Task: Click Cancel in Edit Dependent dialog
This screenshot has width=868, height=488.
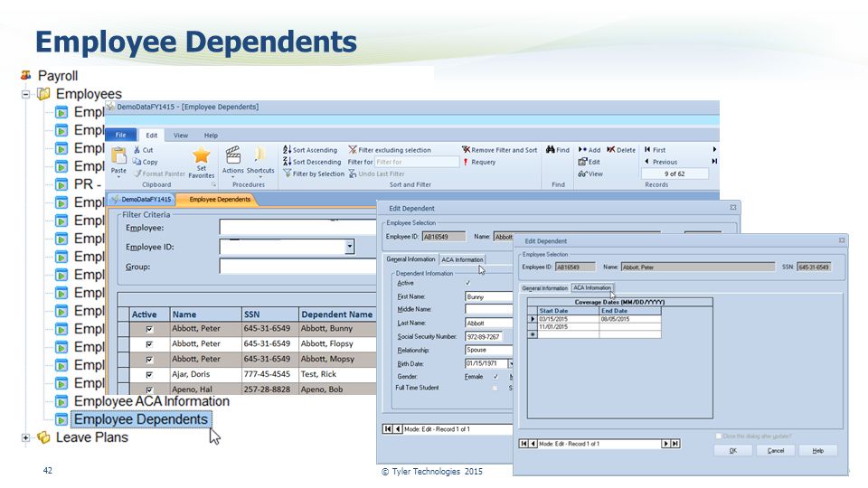Action: coord(776,450)
